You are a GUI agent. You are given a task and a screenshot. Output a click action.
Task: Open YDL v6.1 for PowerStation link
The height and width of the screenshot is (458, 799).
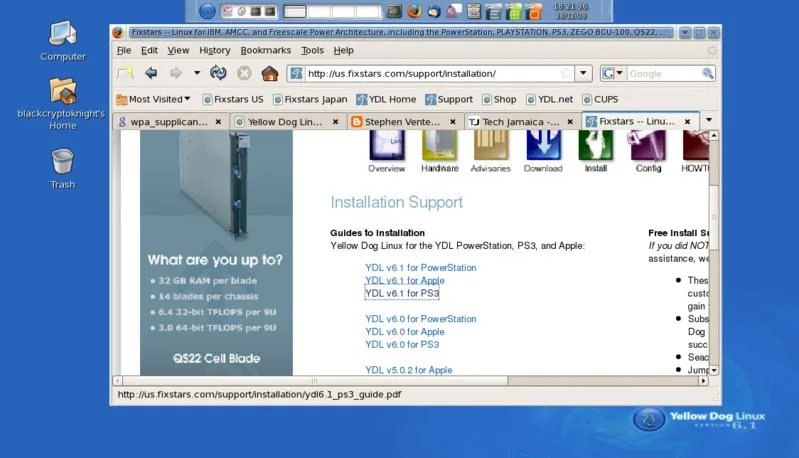[x=420, y=267]
